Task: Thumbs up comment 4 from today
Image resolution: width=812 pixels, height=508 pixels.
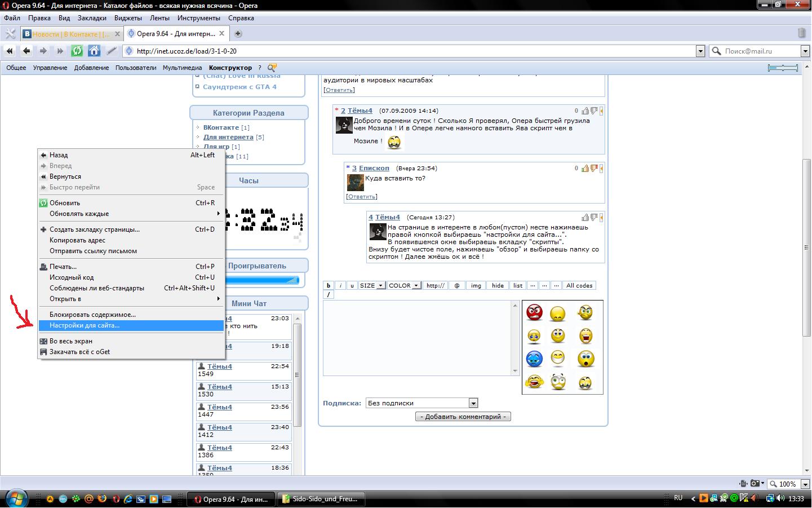Action: point(585,217)
